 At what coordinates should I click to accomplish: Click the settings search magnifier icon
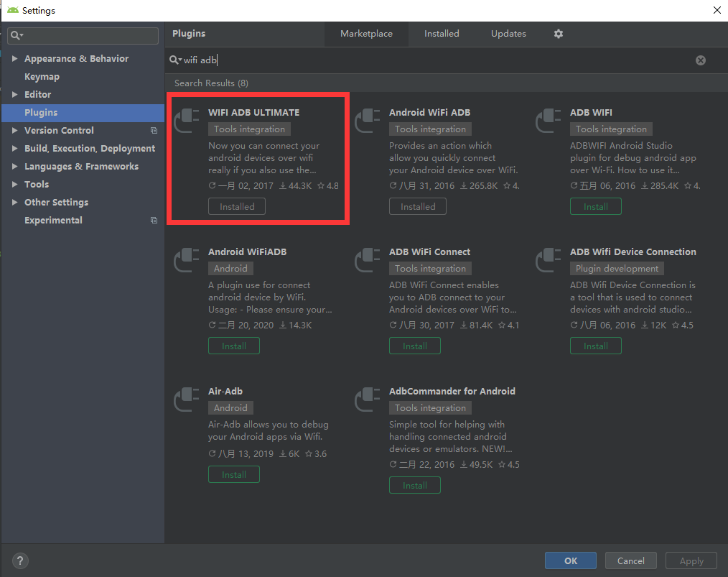tap(17, 35)
